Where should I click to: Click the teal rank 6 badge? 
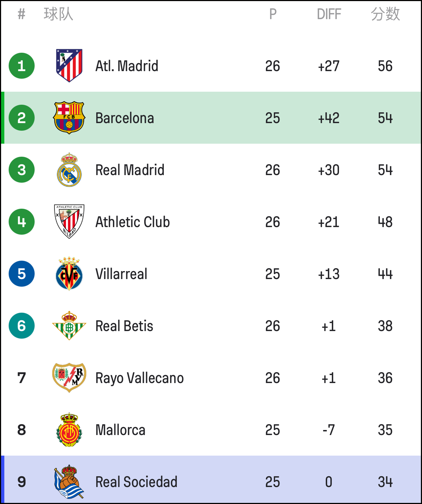click(x=22, y=326)
